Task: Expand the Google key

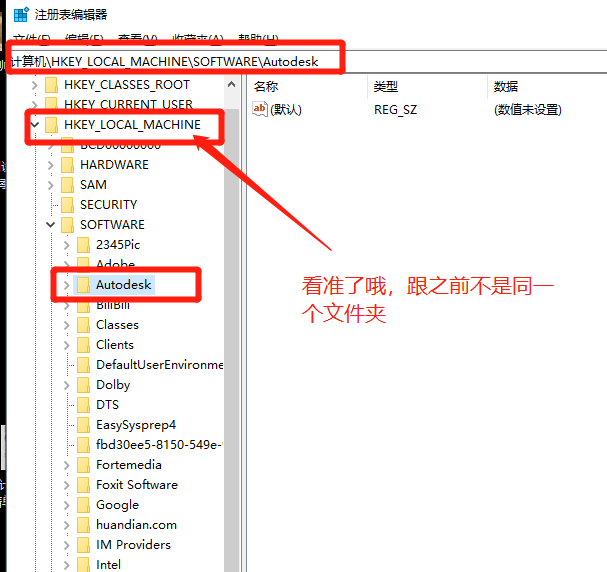Action: [x=67, y=505]
